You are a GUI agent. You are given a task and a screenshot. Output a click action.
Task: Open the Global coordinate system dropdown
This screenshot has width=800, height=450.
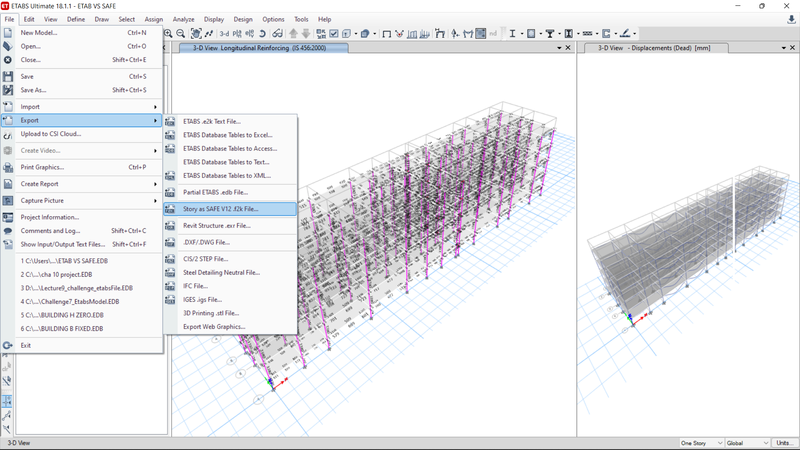pyautogui.click(x=766, y=443)
